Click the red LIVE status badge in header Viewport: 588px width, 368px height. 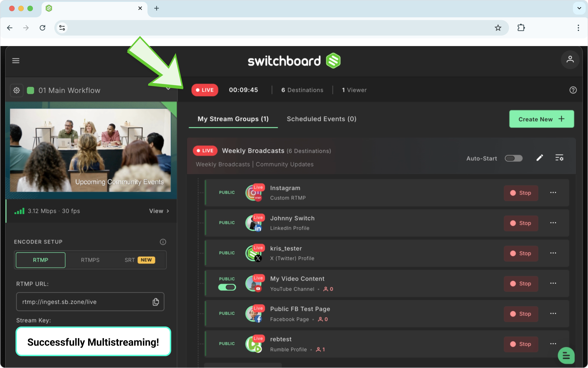point(205,90)
